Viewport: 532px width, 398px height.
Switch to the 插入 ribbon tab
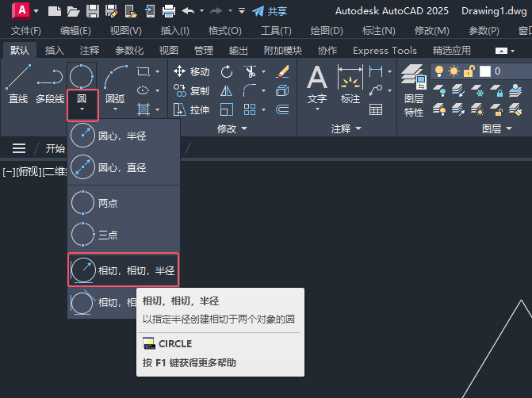[x=54, y=51]
